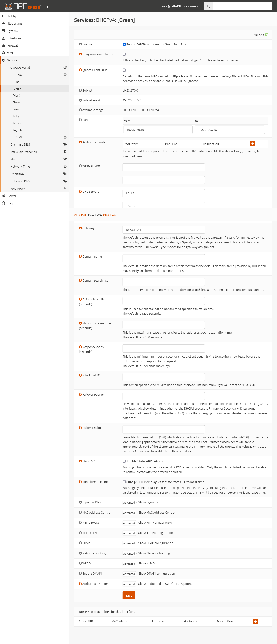Click the DHCPv6 bullseye icon
The width and height of the screenshot is (277, 644).
[65, 137]
